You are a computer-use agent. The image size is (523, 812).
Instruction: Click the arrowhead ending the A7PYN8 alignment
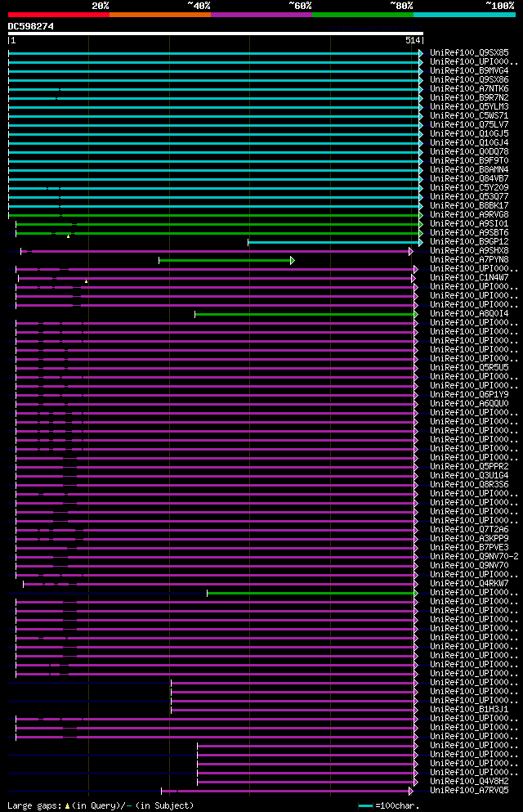coord(293,261)
